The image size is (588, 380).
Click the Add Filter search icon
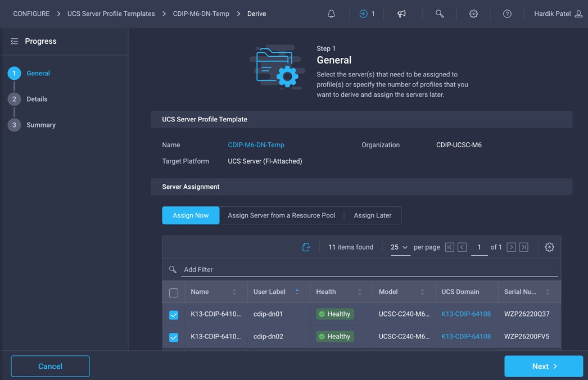pyautogui.click(x=173, y=269)
